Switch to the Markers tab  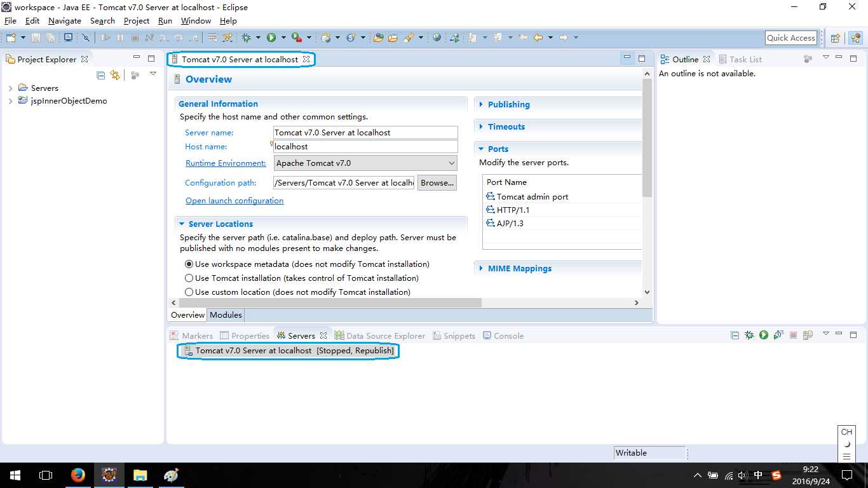(191, 335)
